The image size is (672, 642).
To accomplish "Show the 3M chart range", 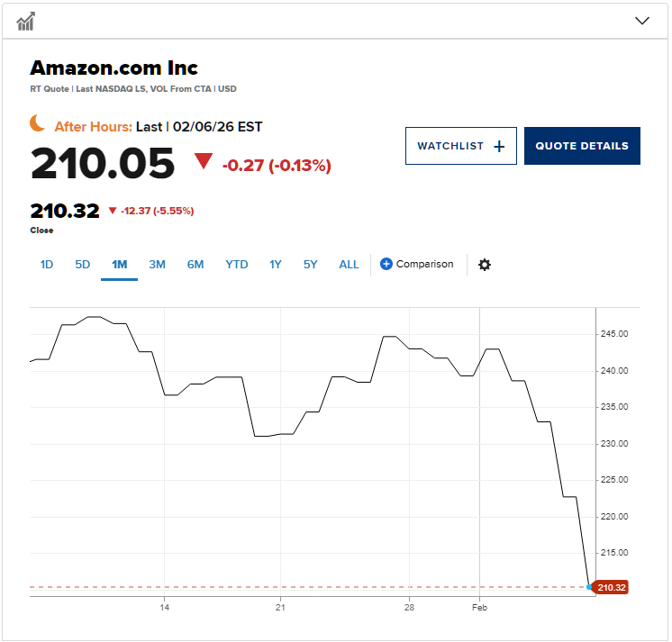I will pos(157,265).
